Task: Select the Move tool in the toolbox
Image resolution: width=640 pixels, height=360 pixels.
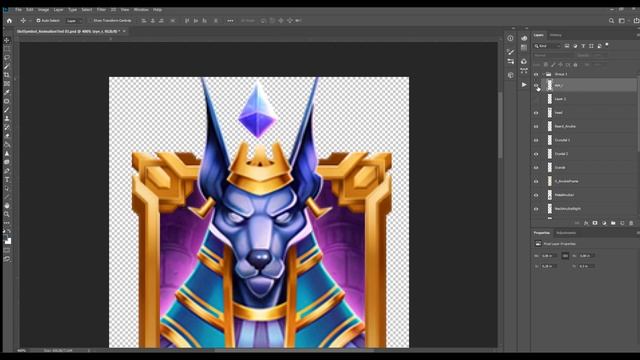Action: 7,40
